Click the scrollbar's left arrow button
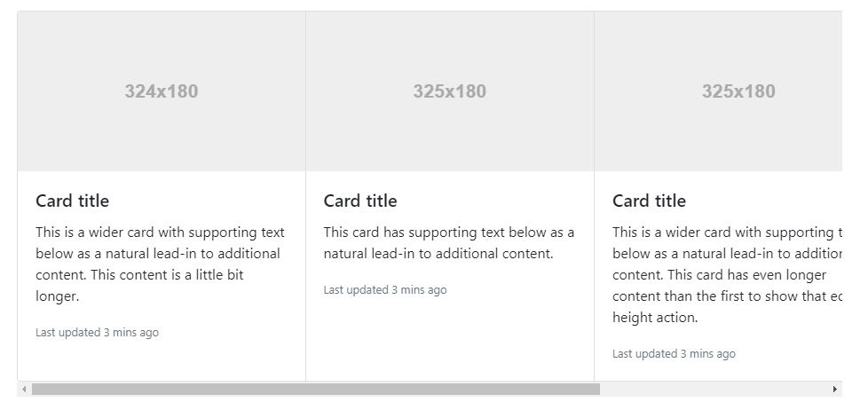Viewport: 868px width, 410px height. coord(24,390)
